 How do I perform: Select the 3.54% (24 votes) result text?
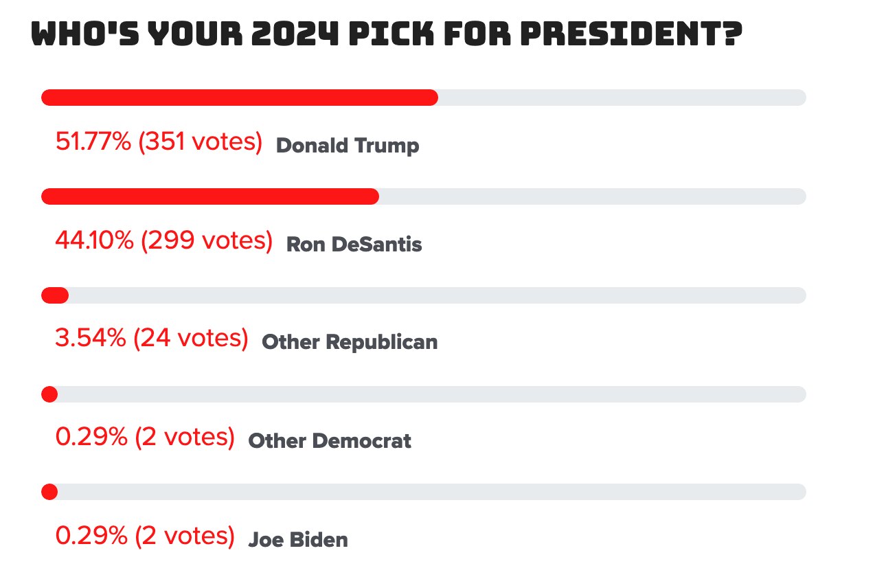pos(152,338)
